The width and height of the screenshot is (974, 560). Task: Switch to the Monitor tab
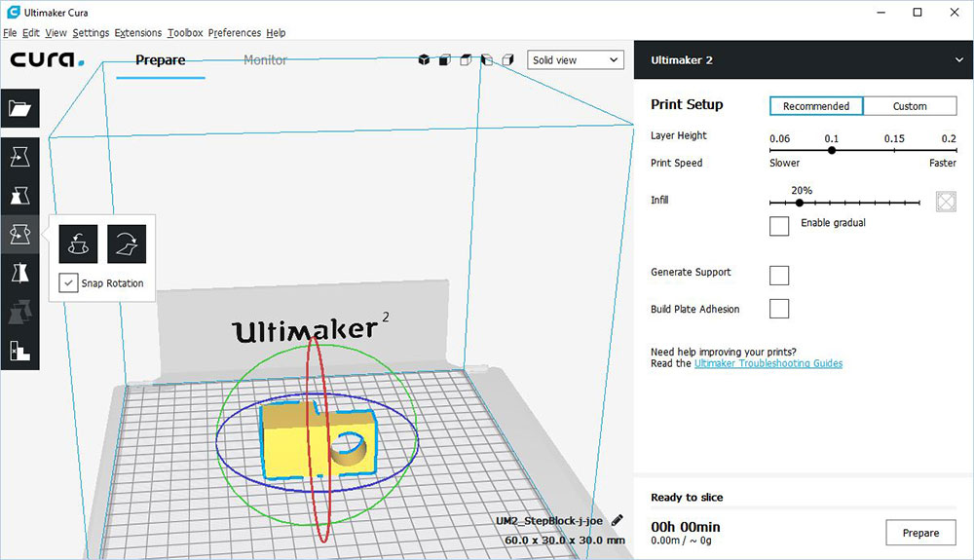point(265,60)
